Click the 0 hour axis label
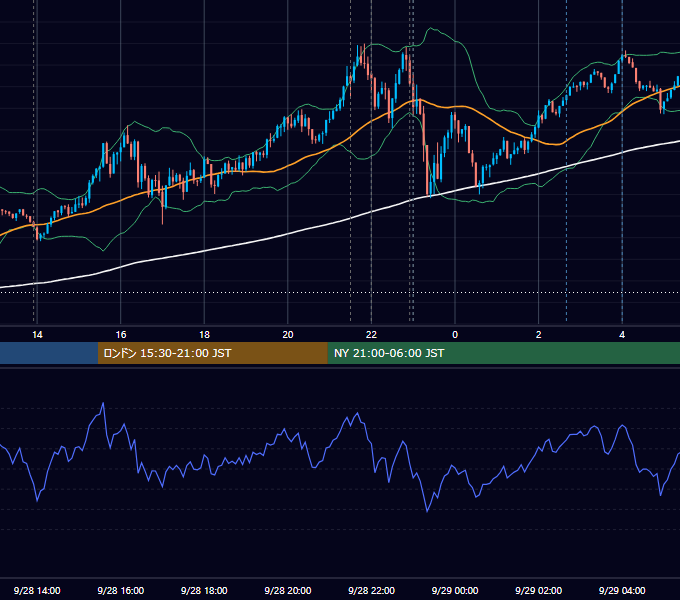The image size is (680, 600). (x=455, y=335)
